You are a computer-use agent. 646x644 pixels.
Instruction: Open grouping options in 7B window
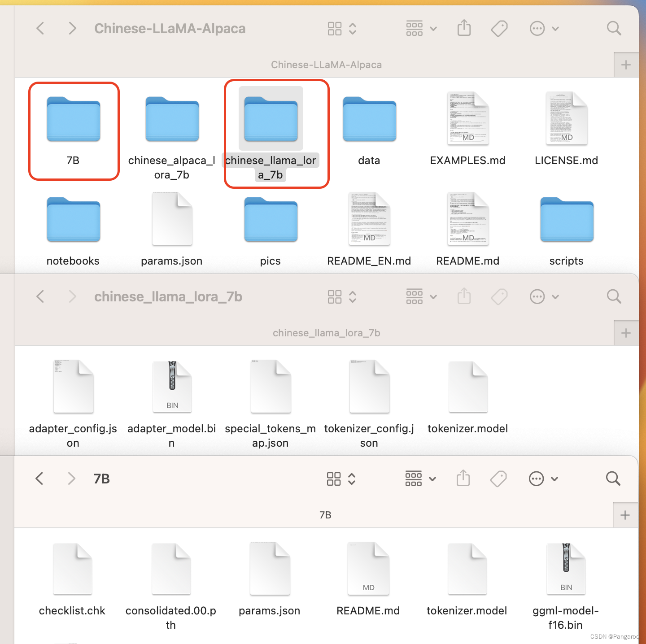(420, 479)
